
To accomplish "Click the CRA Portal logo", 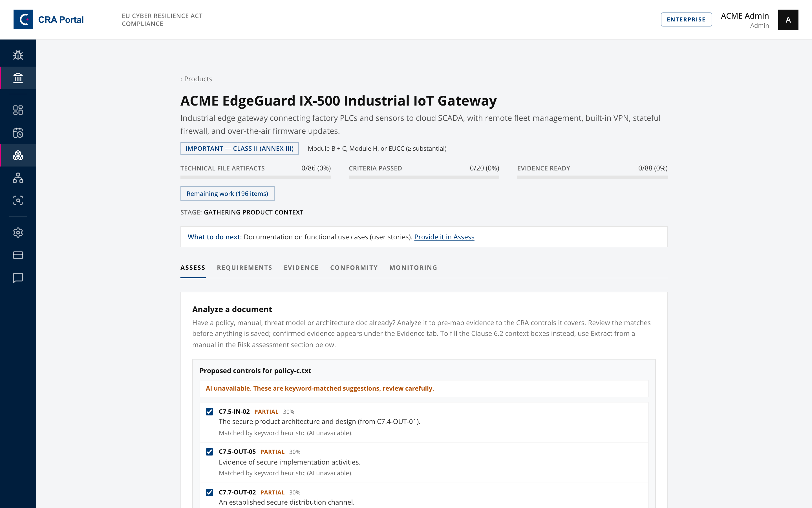I will coord(49,19).
